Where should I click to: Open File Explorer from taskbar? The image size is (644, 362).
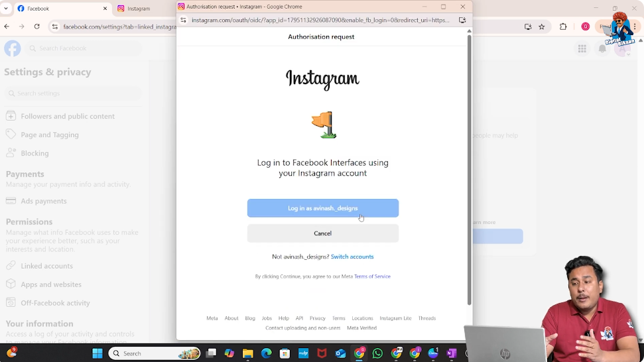[247, 353]
